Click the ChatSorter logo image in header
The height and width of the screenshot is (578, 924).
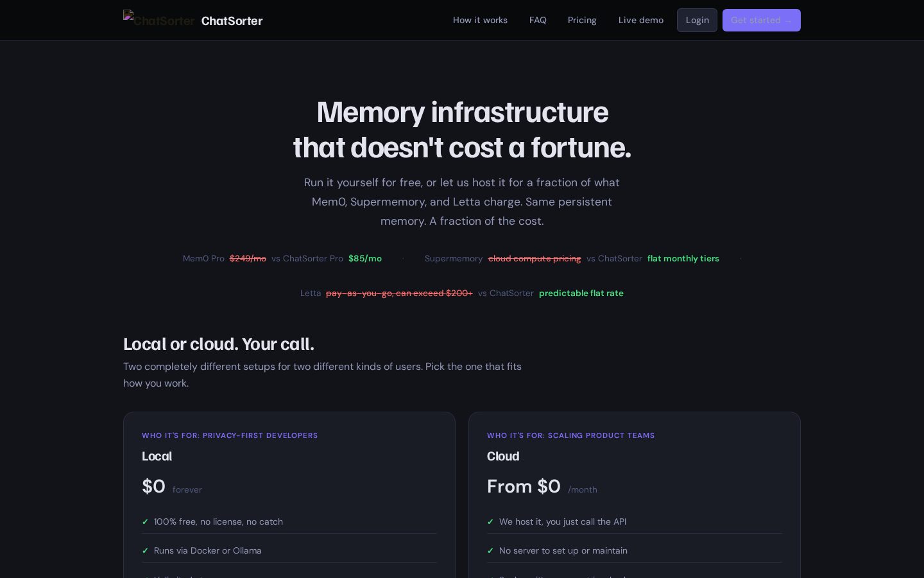(159, 20)
